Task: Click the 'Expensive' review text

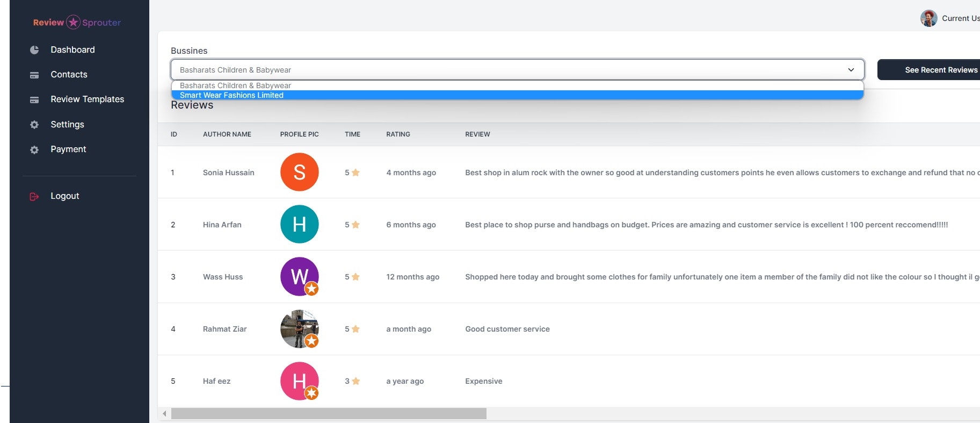Action: click(x=484, y=381)
